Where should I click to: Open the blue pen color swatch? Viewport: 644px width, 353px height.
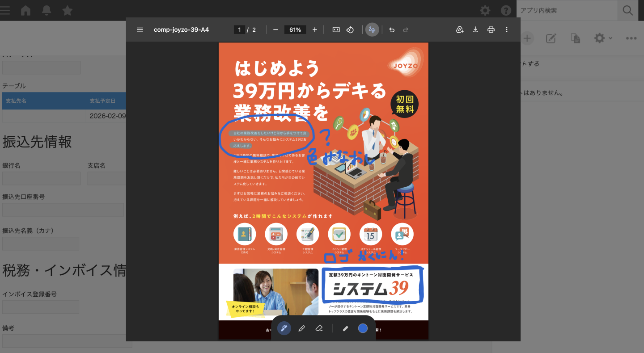pyautogui.click(x=363, y=328)
